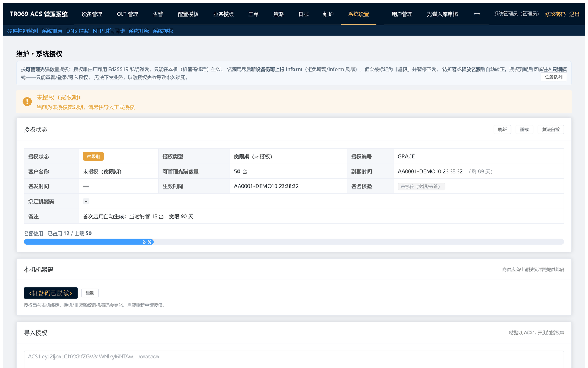The width and height of the screenshot is (588, 368).
Task: Open 设备管理 menu
Action: pos(92,14)
